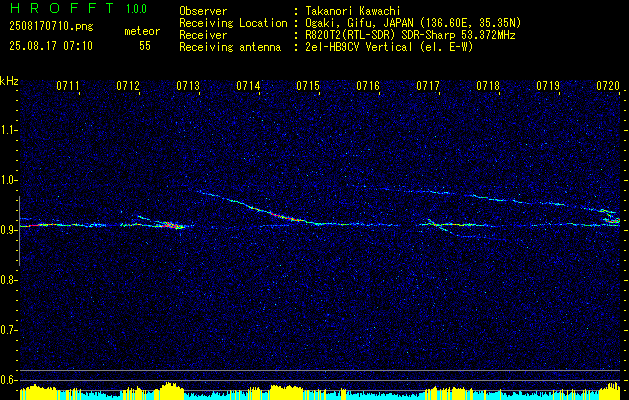Click the 0720 time marker
The width and height of the screenshot is (629, 400).
click(x=608, y=86)
